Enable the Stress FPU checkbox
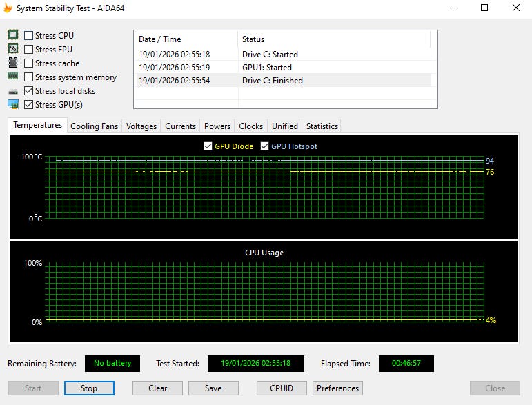The image size is (532, 405). pos(28,50)
